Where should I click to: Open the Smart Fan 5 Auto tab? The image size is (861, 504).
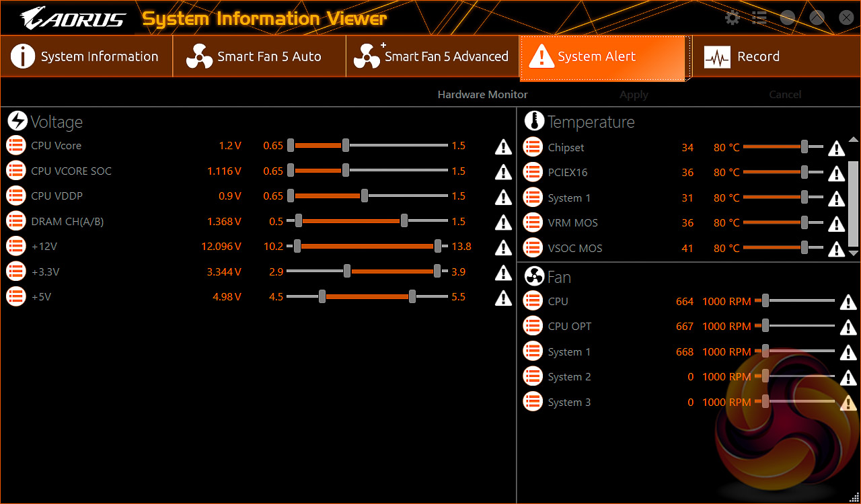[260, 56]
